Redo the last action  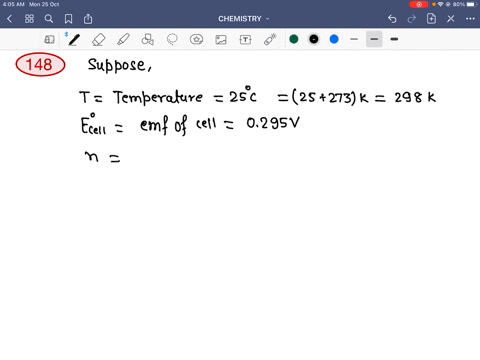pyautogui.click(x=412, y=19)
